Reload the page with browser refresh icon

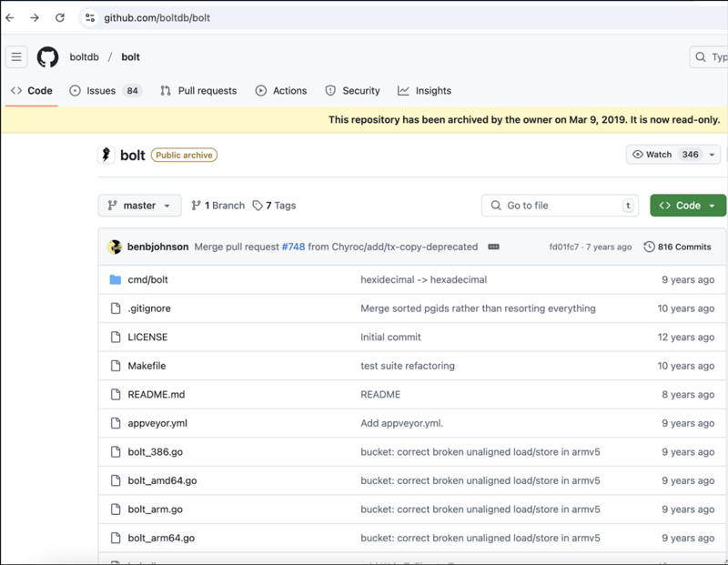(x=60, y=17)
